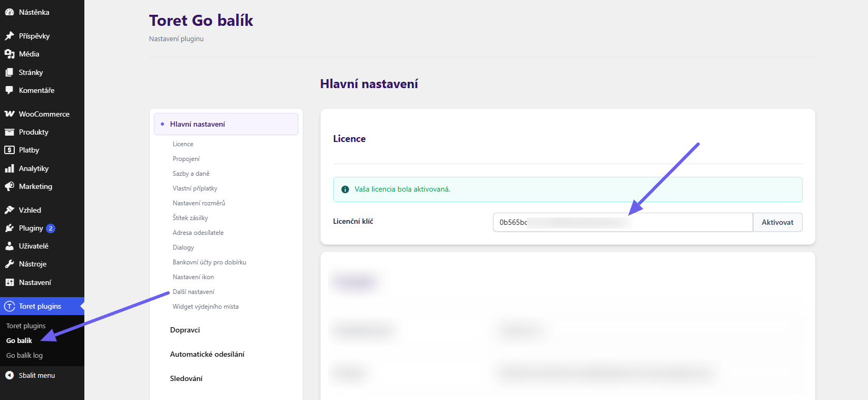Click the Sbalit menu collapse arrow icon
Viewport: 868px width, 400px height.
9,375
